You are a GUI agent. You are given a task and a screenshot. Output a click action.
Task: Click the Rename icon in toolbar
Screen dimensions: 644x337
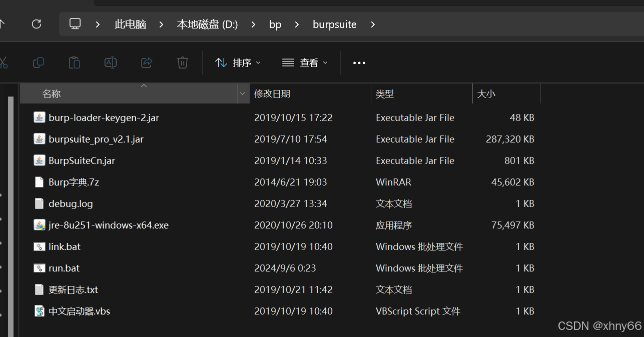[x=111, y=62]
